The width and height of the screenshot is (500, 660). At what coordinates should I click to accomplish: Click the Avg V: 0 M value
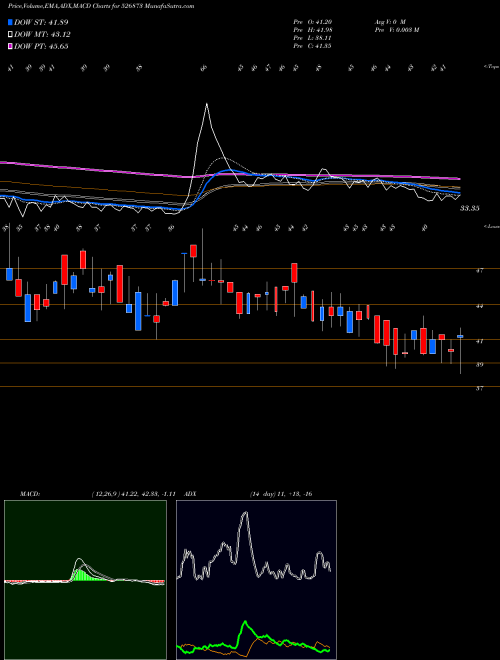[389, 22]
